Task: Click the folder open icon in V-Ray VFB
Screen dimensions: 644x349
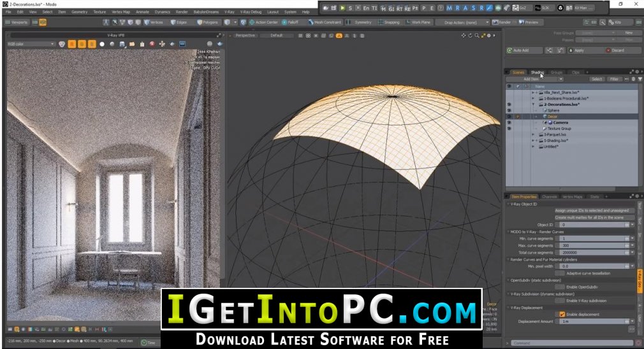Action: pos(132,44)
